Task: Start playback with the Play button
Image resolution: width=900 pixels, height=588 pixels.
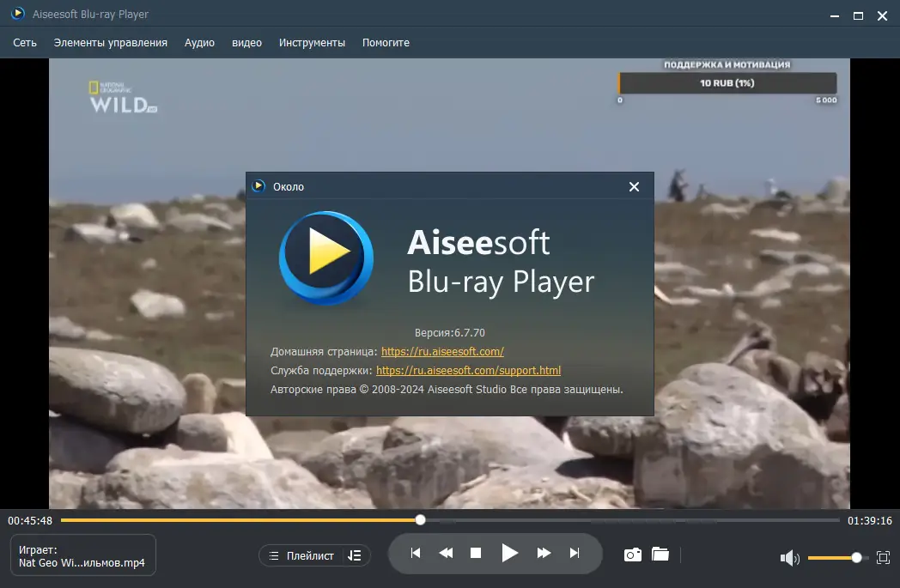Action: (x=510, y=553)
